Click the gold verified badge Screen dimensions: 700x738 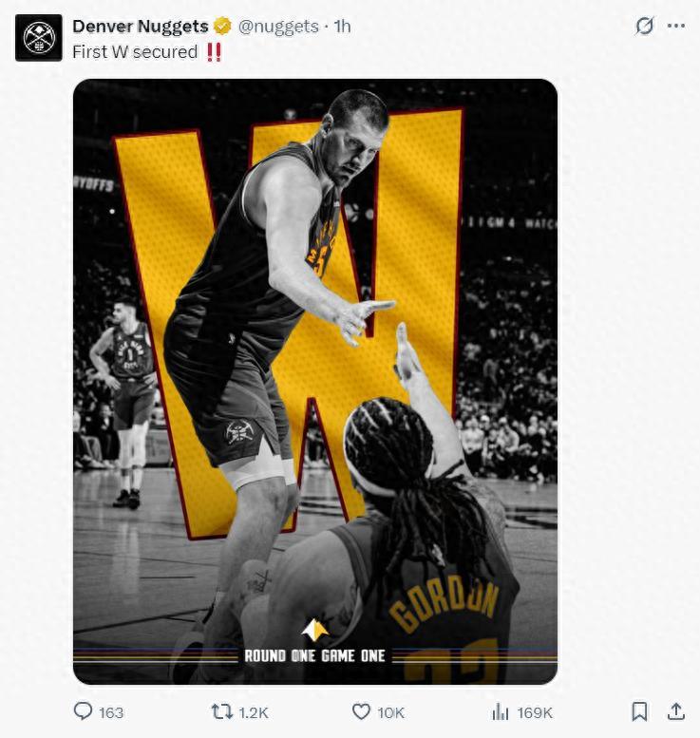(x=222, y=27)
